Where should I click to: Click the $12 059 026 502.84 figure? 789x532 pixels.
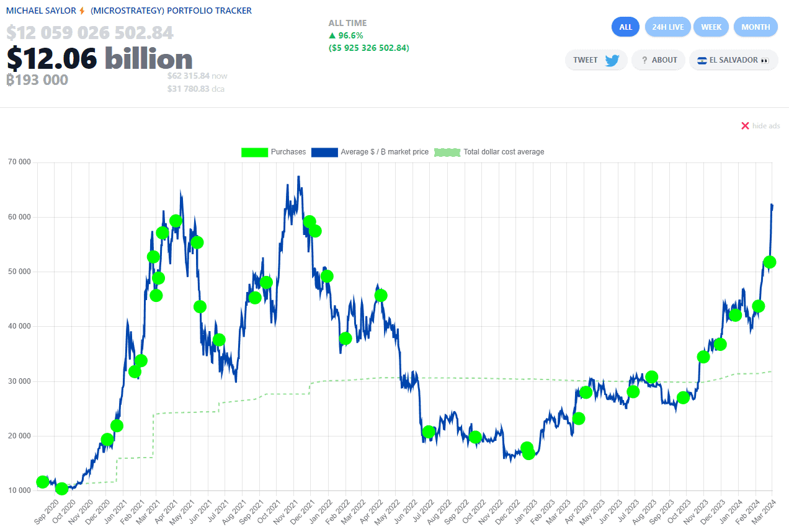(x=90, y=32)
